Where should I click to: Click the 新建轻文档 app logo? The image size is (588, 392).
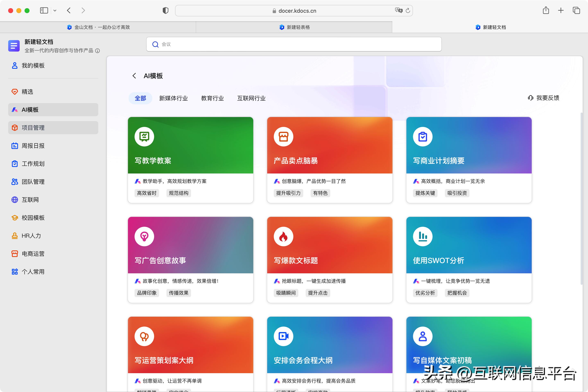(14, 46)
